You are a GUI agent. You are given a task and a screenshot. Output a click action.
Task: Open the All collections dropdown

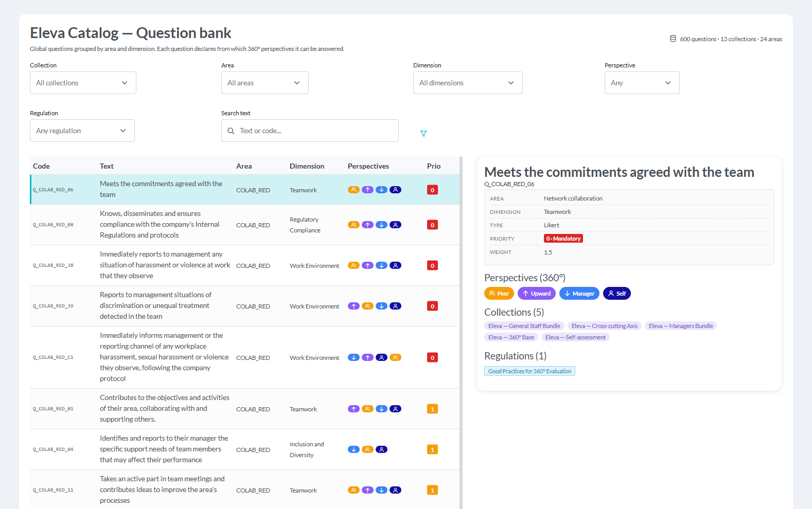point(83,83)
